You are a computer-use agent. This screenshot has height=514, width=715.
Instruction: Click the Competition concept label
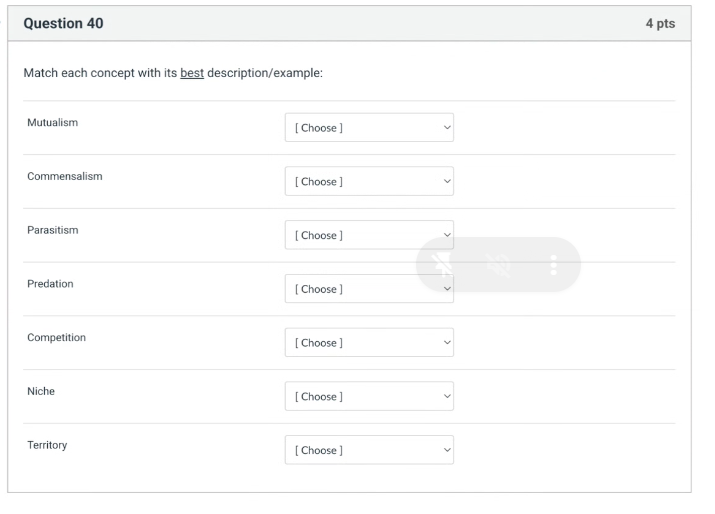point(56,338)
